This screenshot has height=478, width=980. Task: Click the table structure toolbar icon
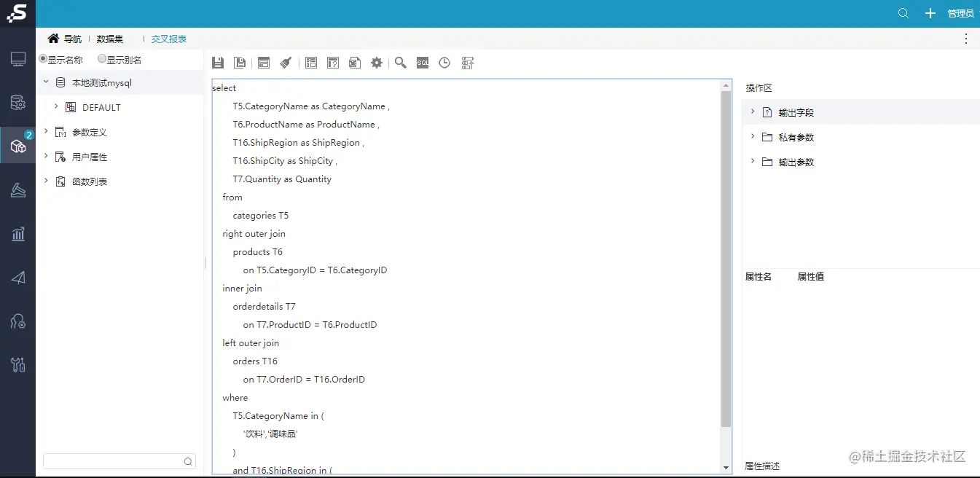(311, 63)
